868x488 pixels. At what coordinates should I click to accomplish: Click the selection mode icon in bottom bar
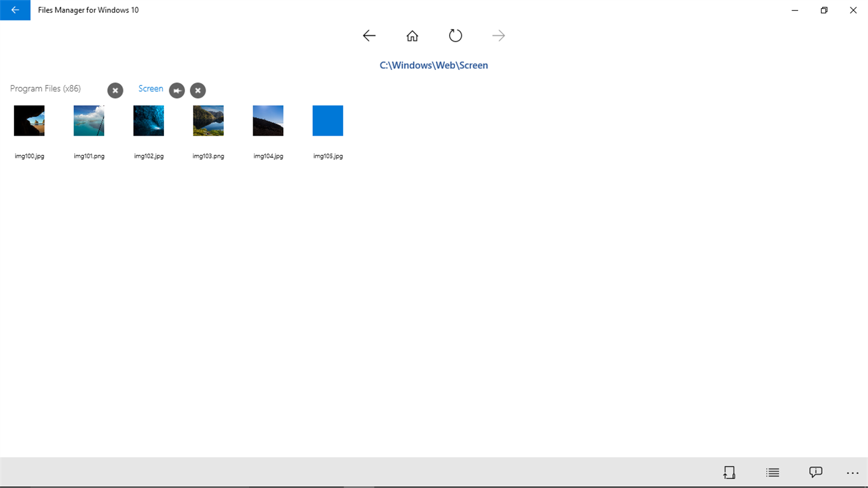pos(729,472)
